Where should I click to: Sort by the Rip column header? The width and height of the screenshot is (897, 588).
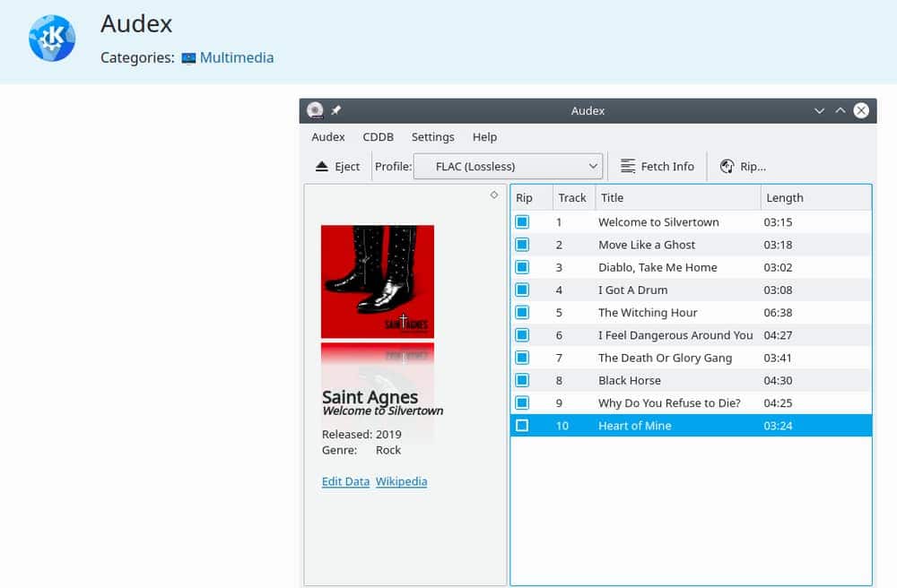pyautogui.click(x=531, y=198)
